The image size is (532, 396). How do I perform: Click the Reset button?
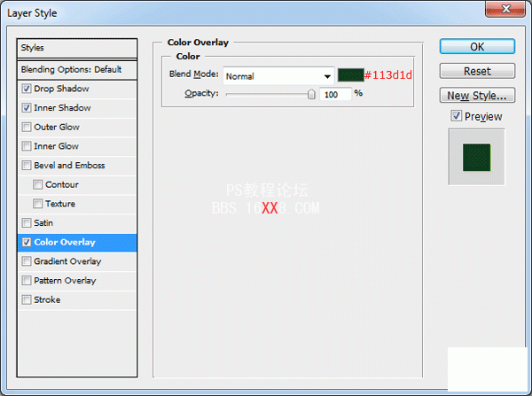[477, 71]
